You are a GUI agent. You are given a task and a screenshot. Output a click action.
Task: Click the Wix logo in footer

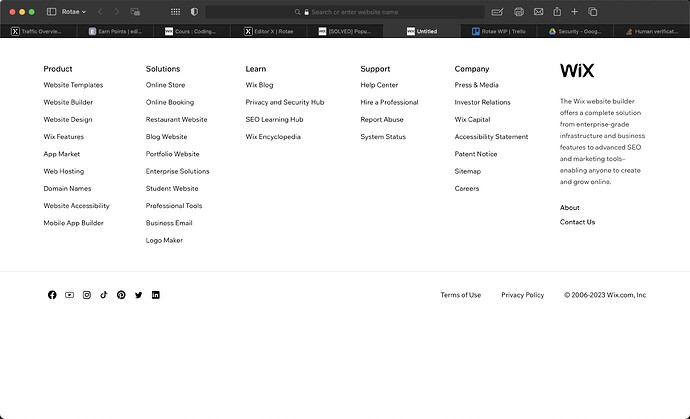[577, 70]
